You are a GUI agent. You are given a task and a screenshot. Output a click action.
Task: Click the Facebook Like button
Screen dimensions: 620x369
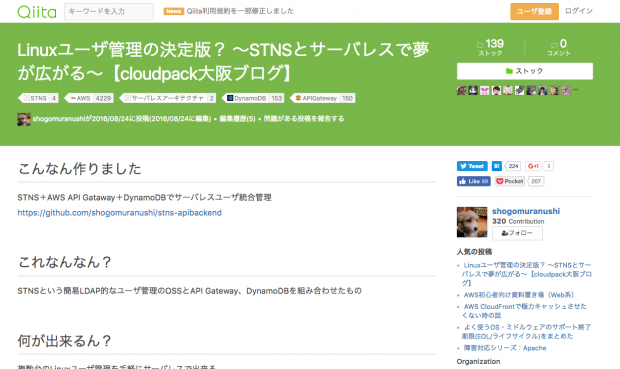click(x=474, y=181)
